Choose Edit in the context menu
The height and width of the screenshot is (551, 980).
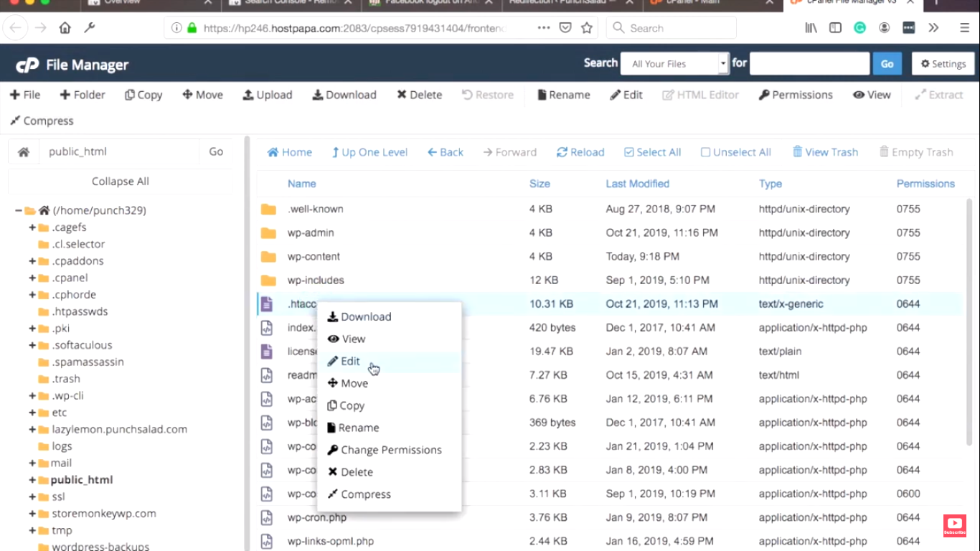389,362
